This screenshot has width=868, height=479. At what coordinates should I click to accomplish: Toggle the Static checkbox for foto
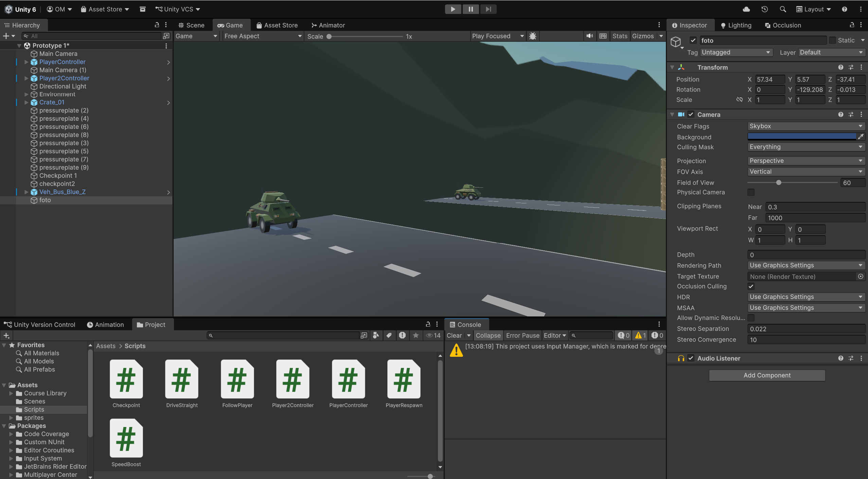[832, 40]
